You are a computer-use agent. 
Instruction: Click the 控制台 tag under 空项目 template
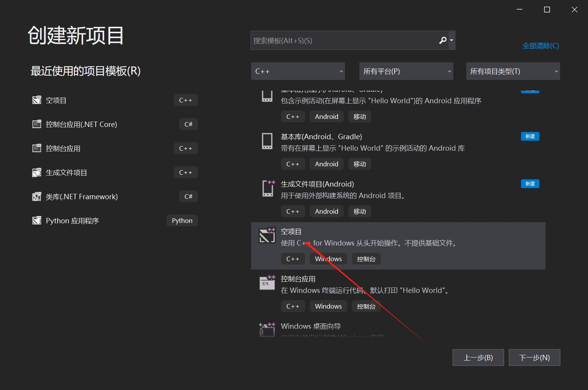pos(366,259)
